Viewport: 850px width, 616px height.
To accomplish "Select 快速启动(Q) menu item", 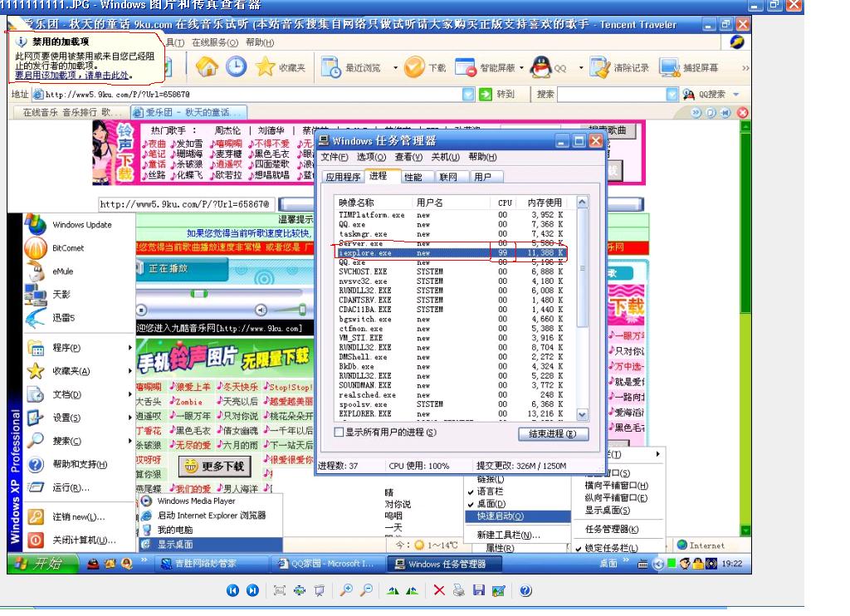I will pyautogui.click(x=518, y=516).
